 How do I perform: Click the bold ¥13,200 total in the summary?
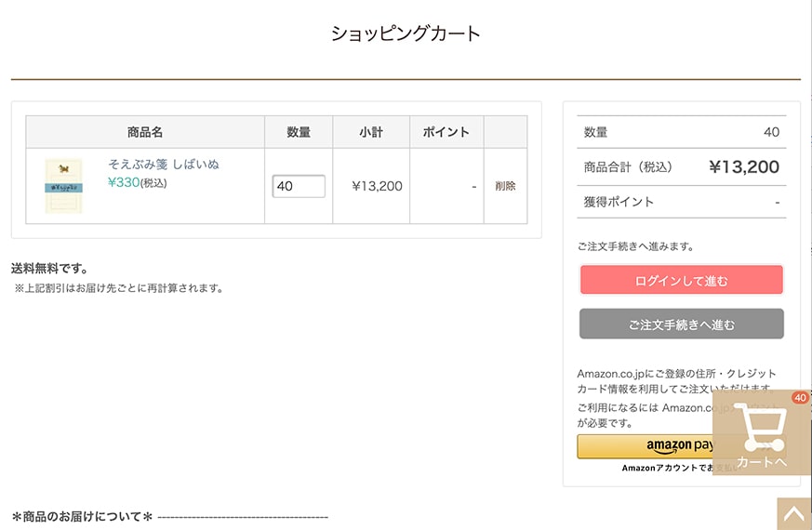click(x=743, y=167)
